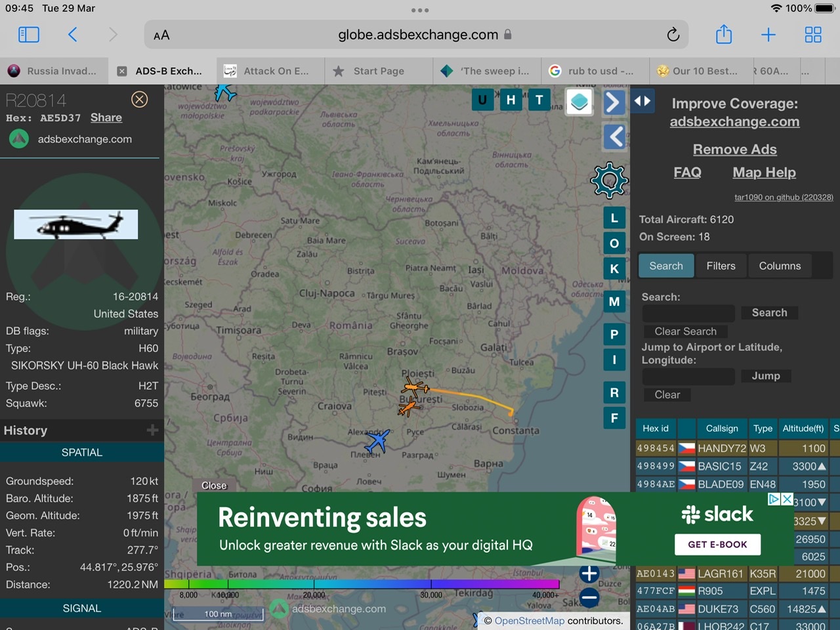Toggle the T tracks button
The width and height of the screenshot is (840, 630).
click(539, 100)
